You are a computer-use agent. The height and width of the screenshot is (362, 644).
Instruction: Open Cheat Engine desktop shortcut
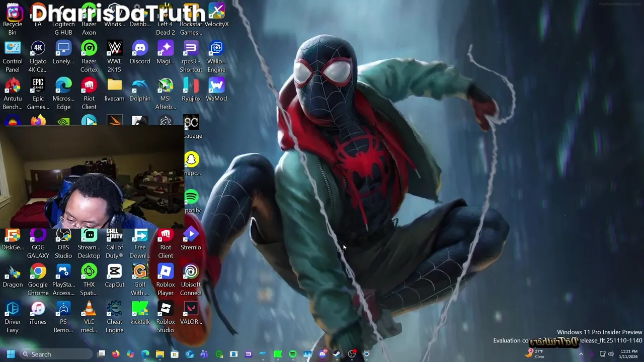pyautogui.click(x=115, y=317)
